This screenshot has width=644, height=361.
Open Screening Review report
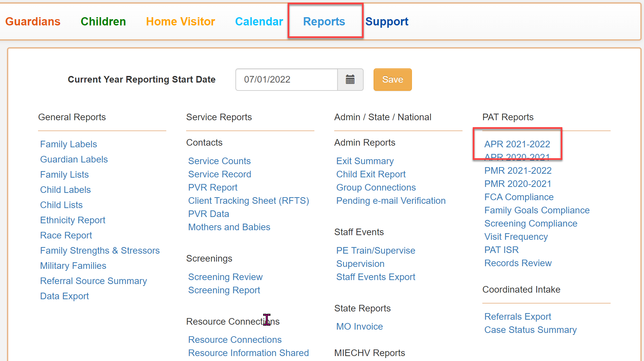(225, 277)
